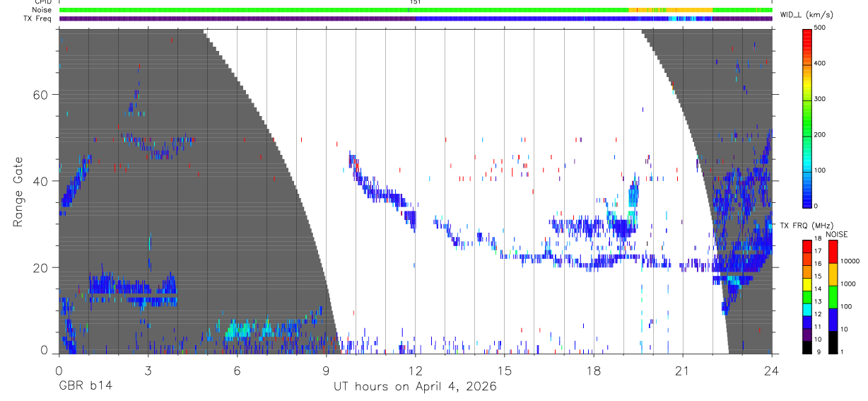The height and width of the screenshot is (401, 868).
Task: Click the '500' tick on WID colorbar
Action: [821, 28]
